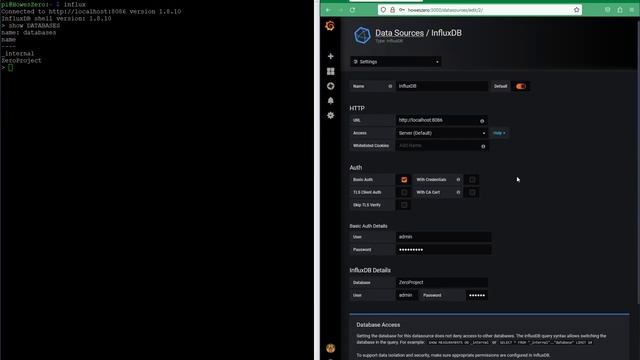
Task: Bookmark page with the star icon
Action: tap(576, 10)
